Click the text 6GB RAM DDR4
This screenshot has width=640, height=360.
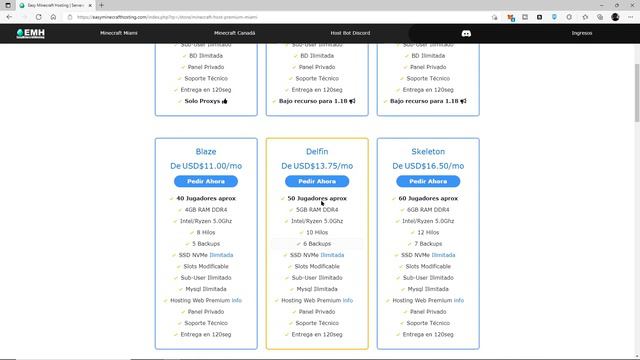[428, 210]
